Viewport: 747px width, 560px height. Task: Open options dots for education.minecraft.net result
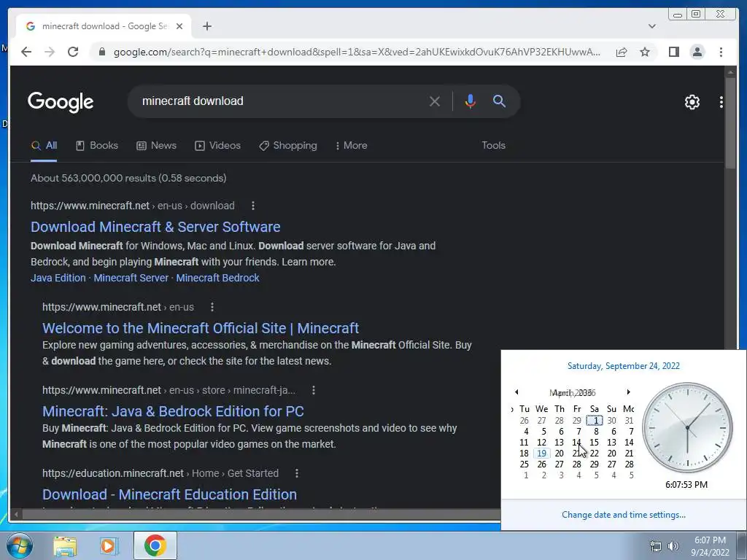(297, 473)
